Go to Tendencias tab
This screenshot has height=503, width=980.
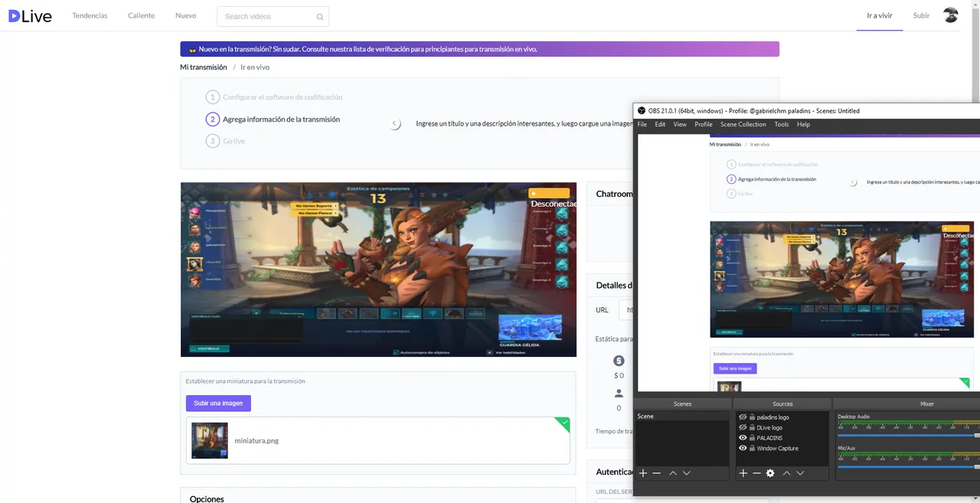click(x=90, y=15)
